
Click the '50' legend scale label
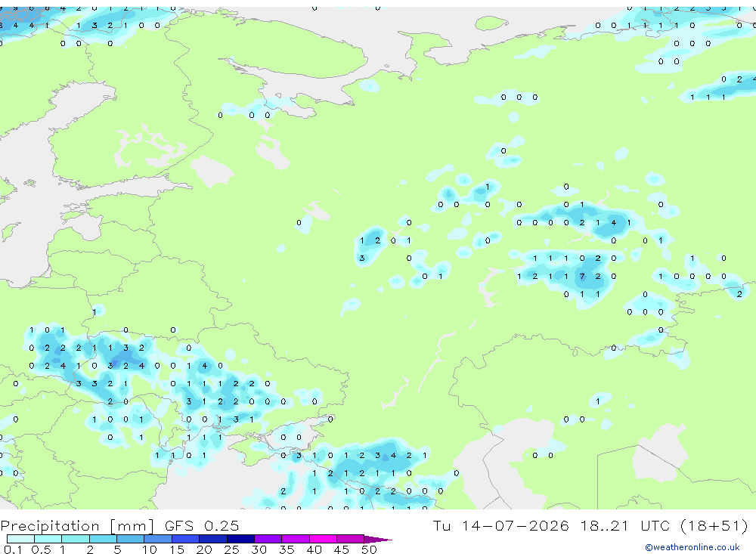pos(369,549)
